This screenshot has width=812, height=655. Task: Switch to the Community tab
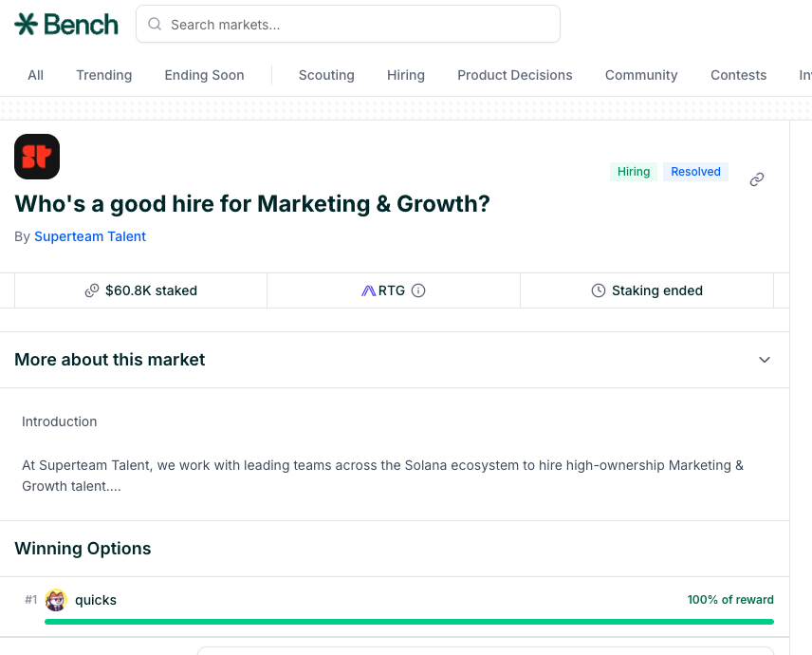pyautogui.click(x=641, y=75)
